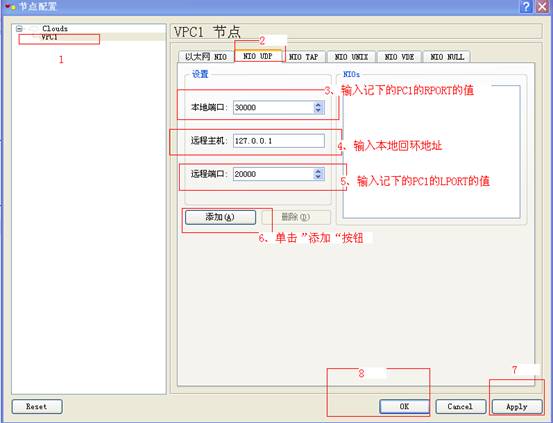Increase the 本地端口 value with up arrow
553x423 pixels.
[318, 104]
